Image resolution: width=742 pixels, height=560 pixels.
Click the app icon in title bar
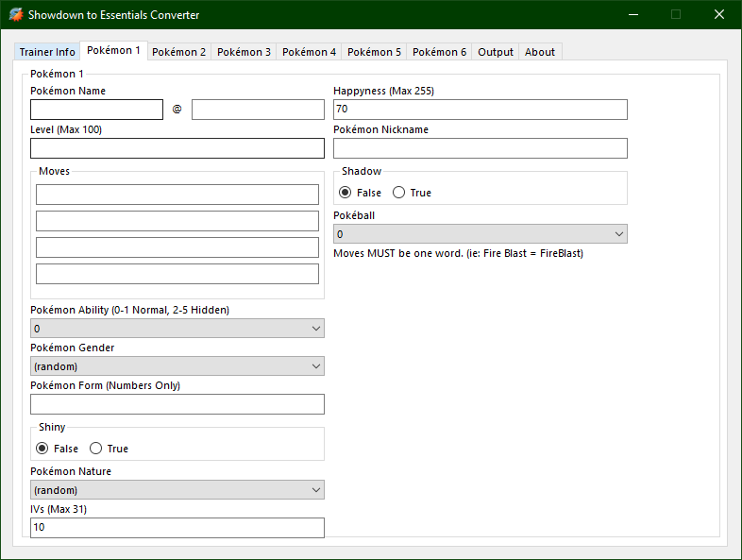(16, 15)
